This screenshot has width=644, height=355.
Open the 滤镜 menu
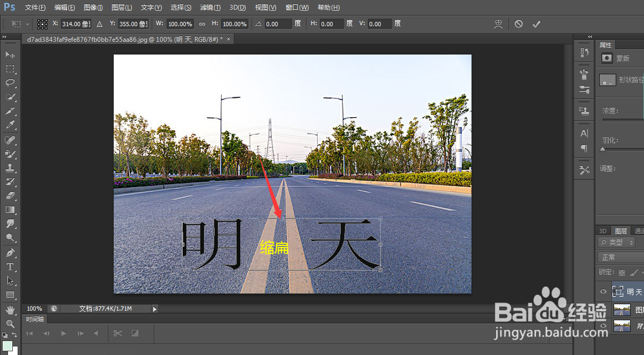(210, 7)
